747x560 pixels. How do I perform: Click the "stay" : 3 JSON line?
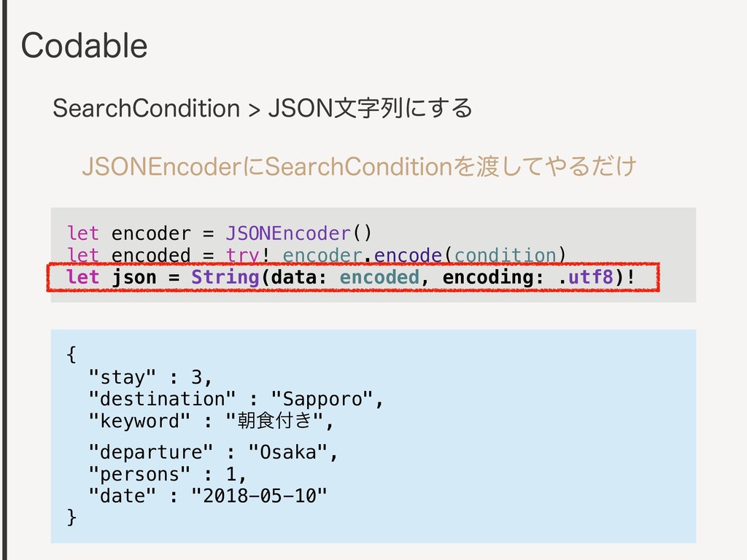point(150,377)
